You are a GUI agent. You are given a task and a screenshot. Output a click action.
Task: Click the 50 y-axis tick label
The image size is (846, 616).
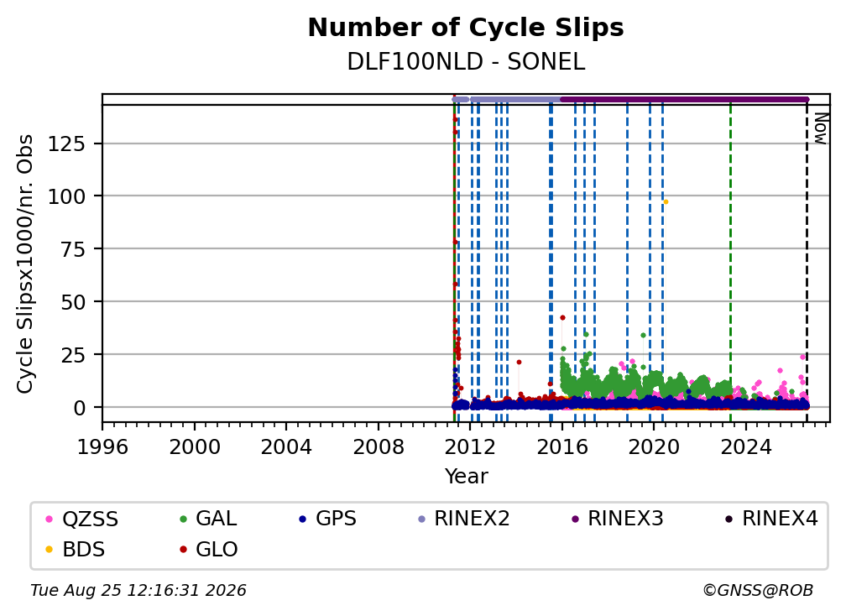(x=73, y=302)
